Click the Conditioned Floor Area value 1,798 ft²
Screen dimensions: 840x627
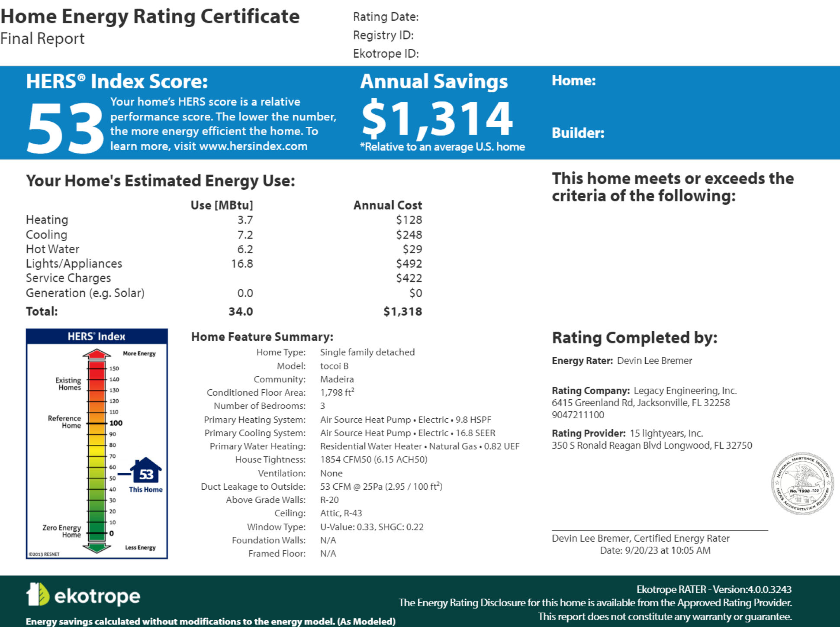pyautogui.click(x=337, y=392)
